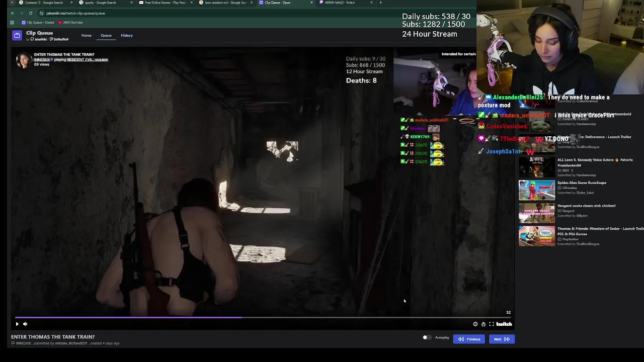Click 'Thomas & Friends: Wonders of Sodor' title
The image size is (644, 362).
pyautogui.click(x=601, y=231)
